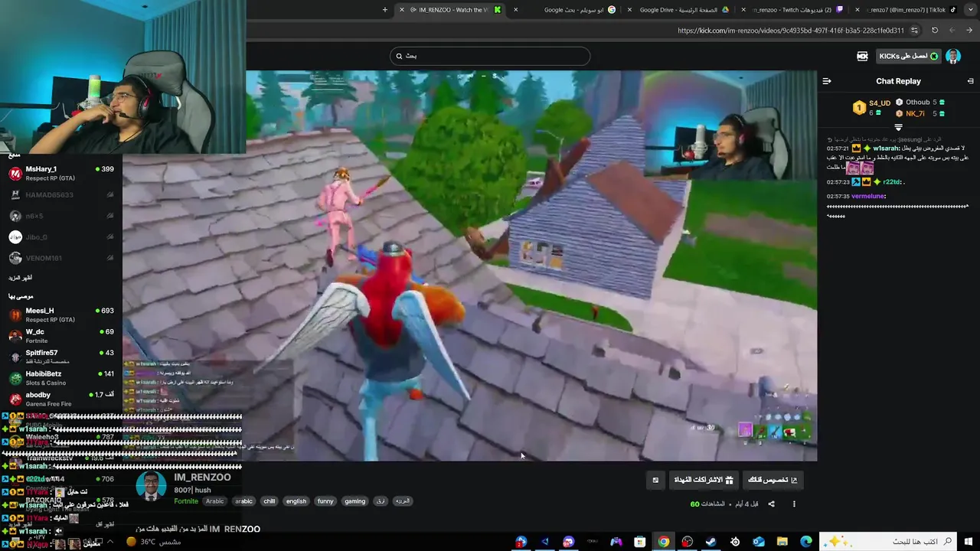Open offline VENOM161 channel in sidebar
The width and height of the screenshot is (980, 551).
[x=61, y=258]
